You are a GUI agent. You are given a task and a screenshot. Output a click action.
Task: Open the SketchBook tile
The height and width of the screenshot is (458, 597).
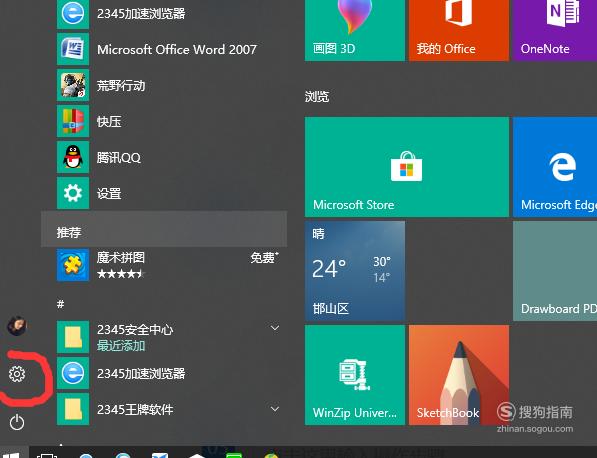pos(459,375)
